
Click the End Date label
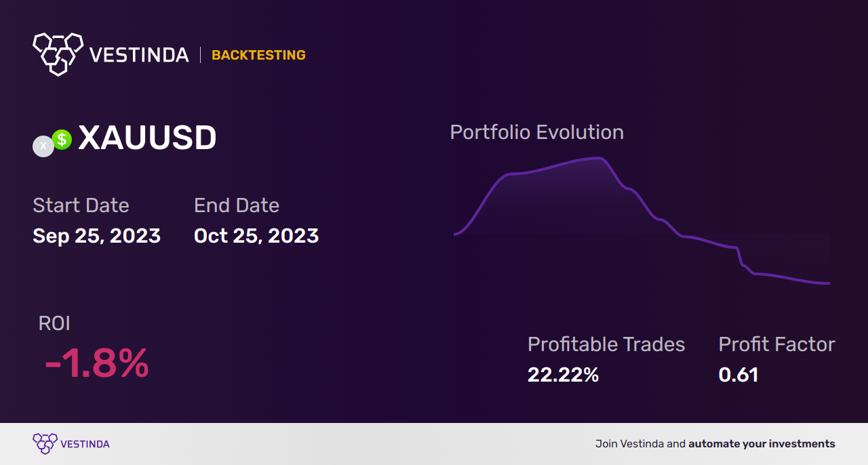[237, 205]
